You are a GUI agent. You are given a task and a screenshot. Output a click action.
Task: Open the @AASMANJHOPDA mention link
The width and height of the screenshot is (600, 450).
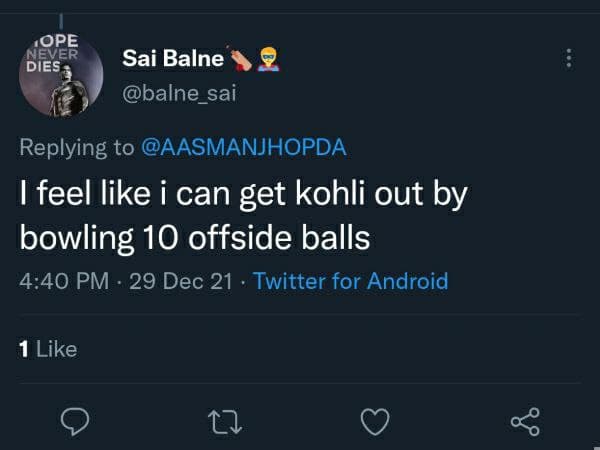[x=242, y=147]
